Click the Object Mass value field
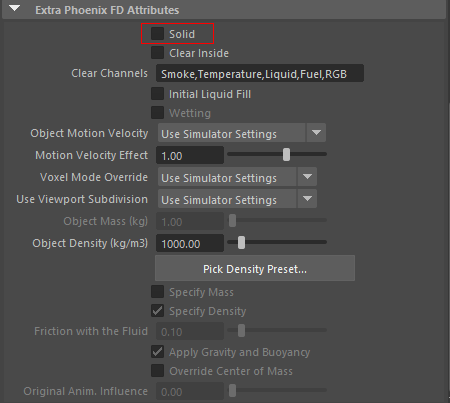This screenshot has width=450, height=403. point(190,221)
